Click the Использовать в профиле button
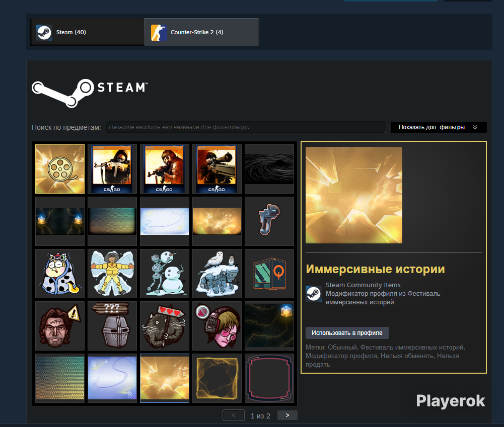The height and width of the screenshot is (427, 504). 347,333
